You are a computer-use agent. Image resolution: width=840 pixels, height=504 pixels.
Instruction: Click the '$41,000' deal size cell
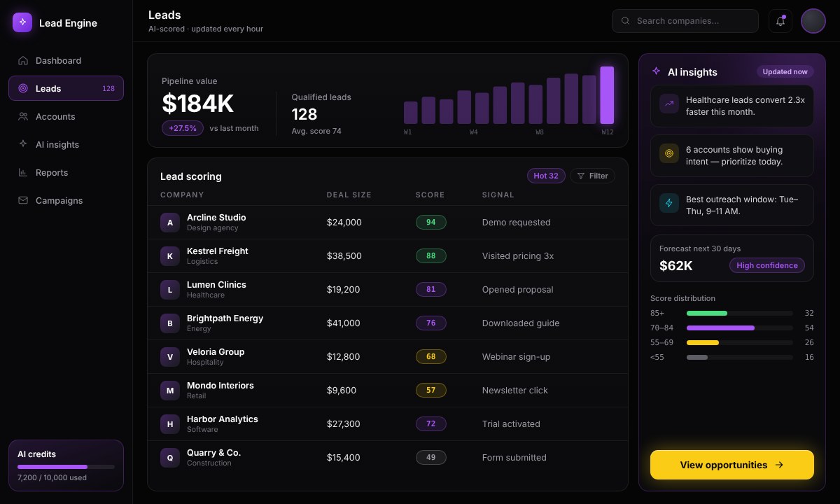click(344, 323)
